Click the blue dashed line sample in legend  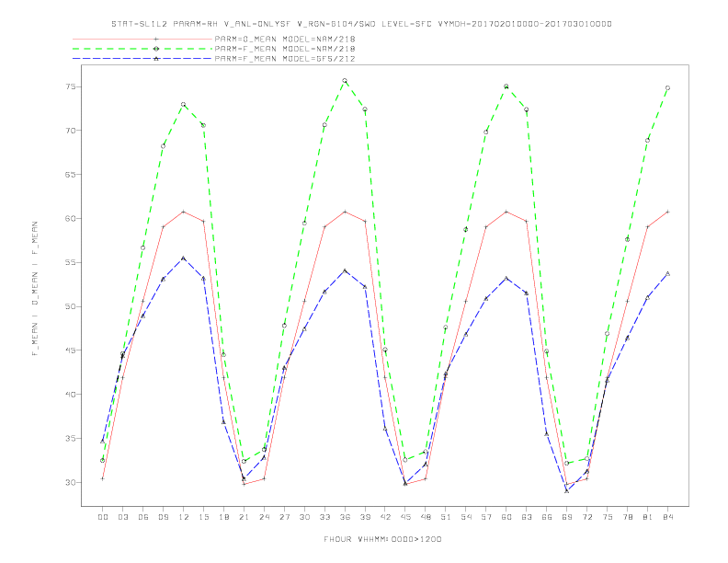(142, 59)
